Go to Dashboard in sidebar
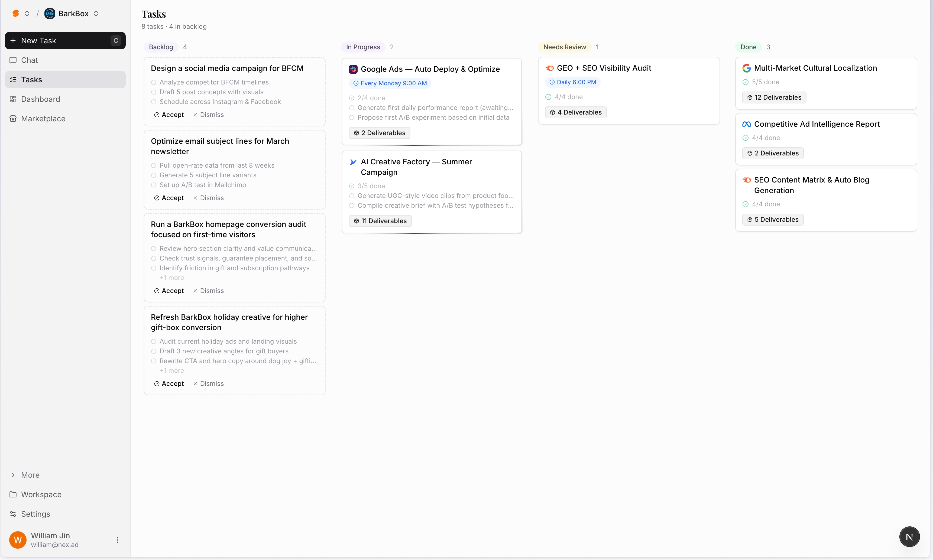The width and height of the screenshot is (933, 560). tap(40, 99)
